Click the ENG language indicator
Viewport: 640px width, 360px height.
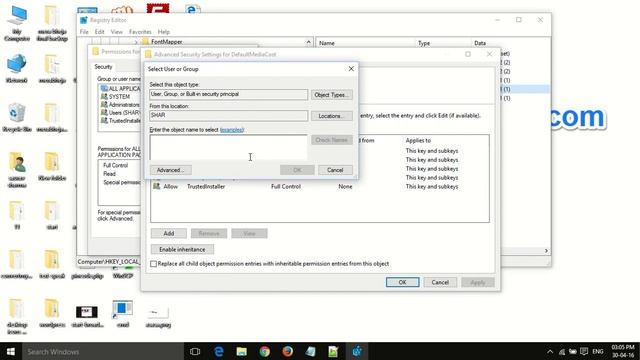[x=598, y=351]
